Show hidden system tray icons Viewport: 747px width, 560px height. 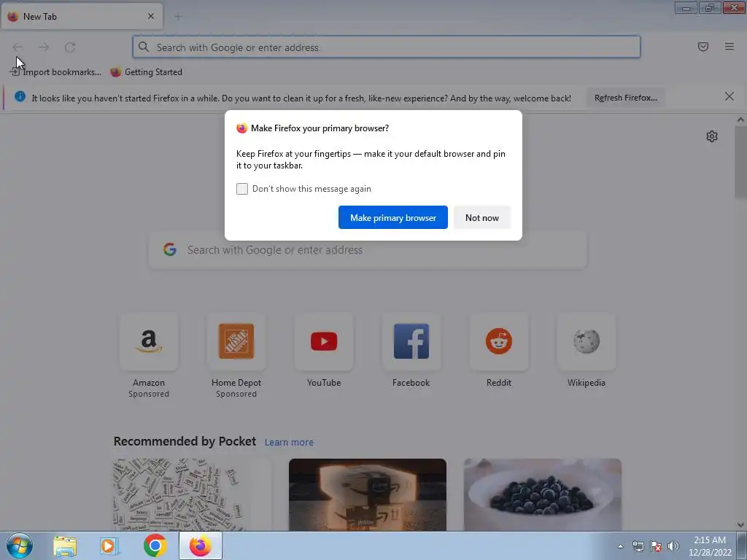pyautogui.click(x=620, y=546)
